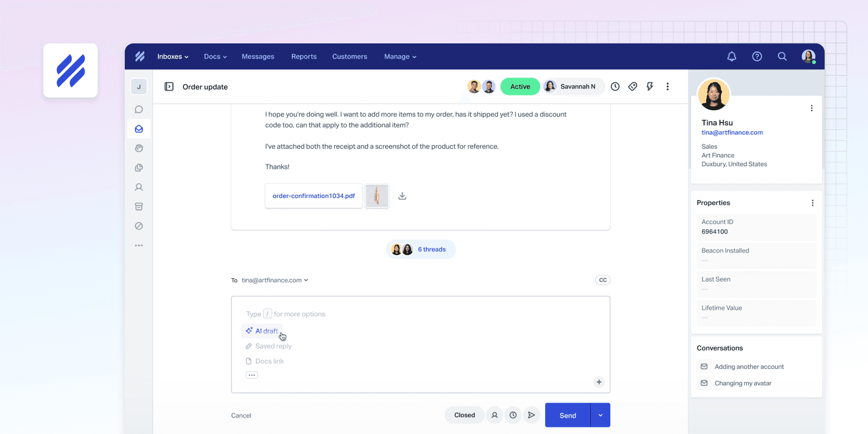Toggle the sidebar panel icon beside Order update
868x434 pixels.
pyautogui.click(x=169, y=87)
